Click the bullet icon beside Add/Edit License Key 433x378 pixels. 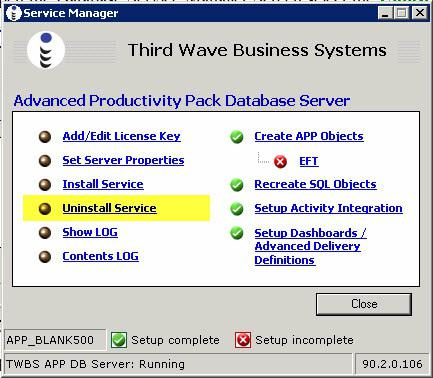pyautogui.click(x=45, y=137)
